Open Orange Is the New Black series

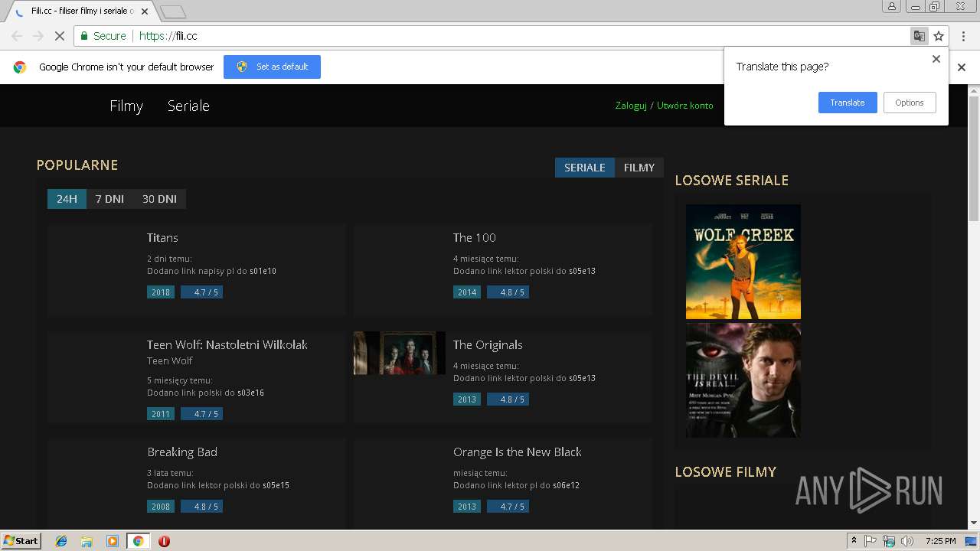(x=518, y=452)
